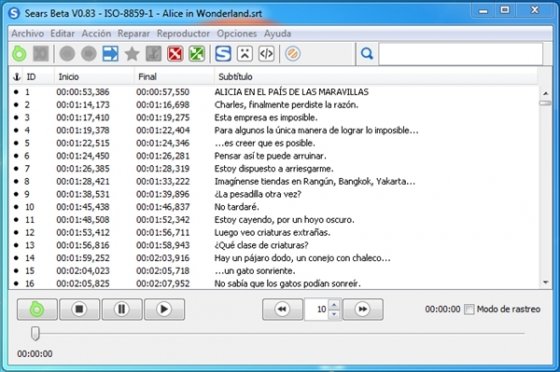560x372 pixels.
Task: Click the orange striped circle icon
Action: [292, 54]
